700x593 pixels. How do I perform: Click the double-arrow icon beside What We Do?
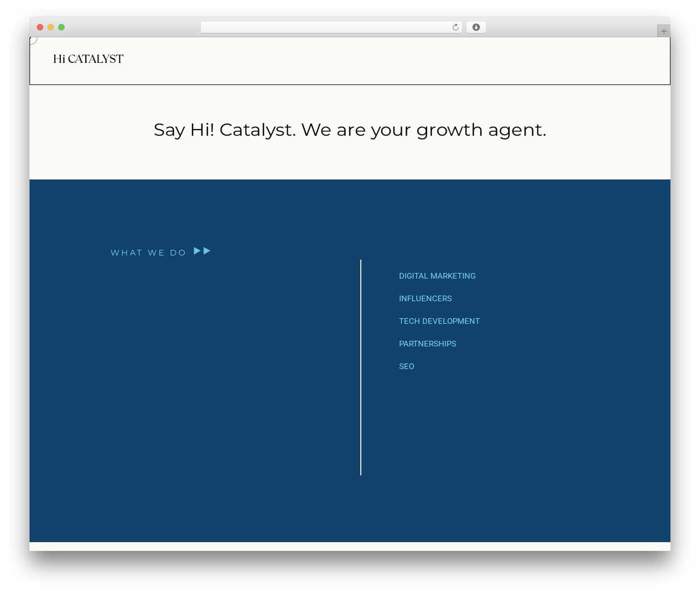[x=202, y=251]
